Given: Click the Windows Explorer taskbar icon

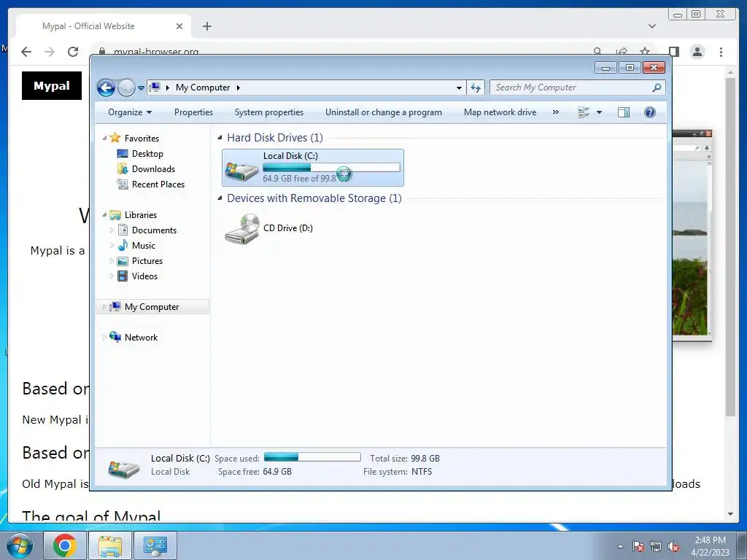Looking at the screenshot, I should point(110,545).
